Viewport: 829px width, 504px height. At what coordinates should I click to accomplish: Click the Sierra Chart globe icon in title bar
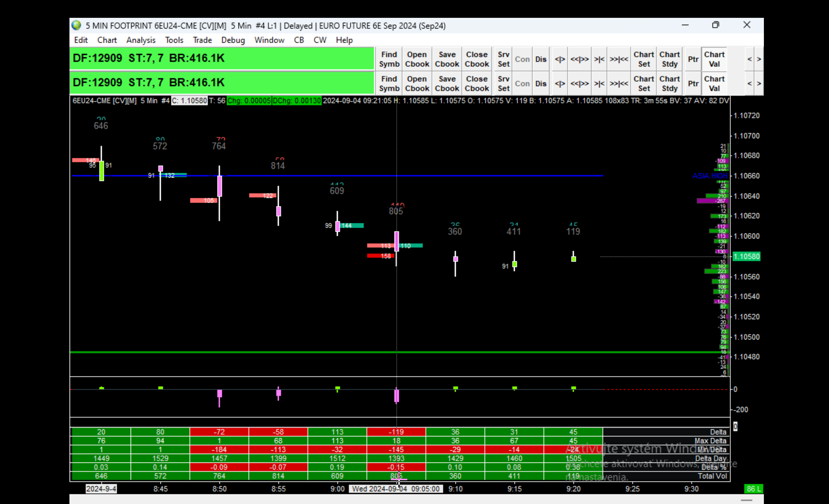coord(76,26)
